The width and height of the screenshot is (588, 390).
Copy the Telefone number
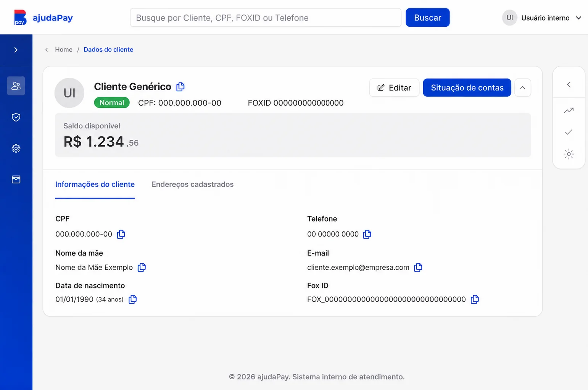click(367, 234)
